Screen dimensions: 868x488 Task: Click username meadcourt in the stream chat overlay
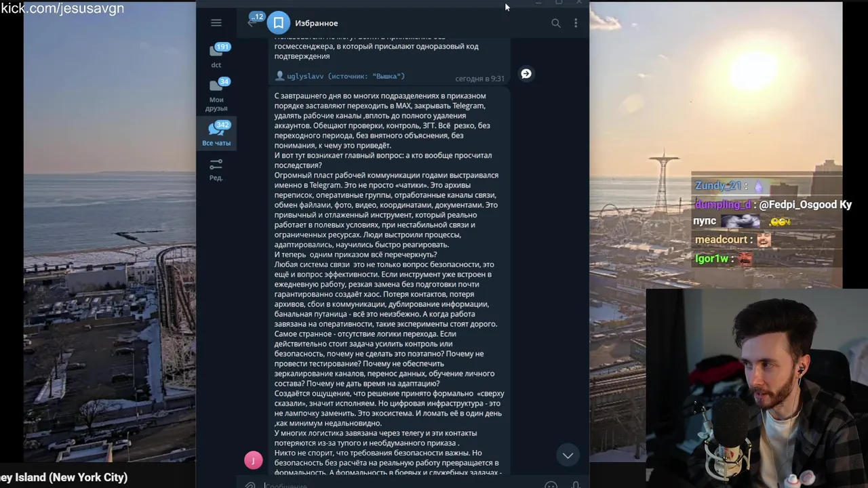tap(721, 240)
